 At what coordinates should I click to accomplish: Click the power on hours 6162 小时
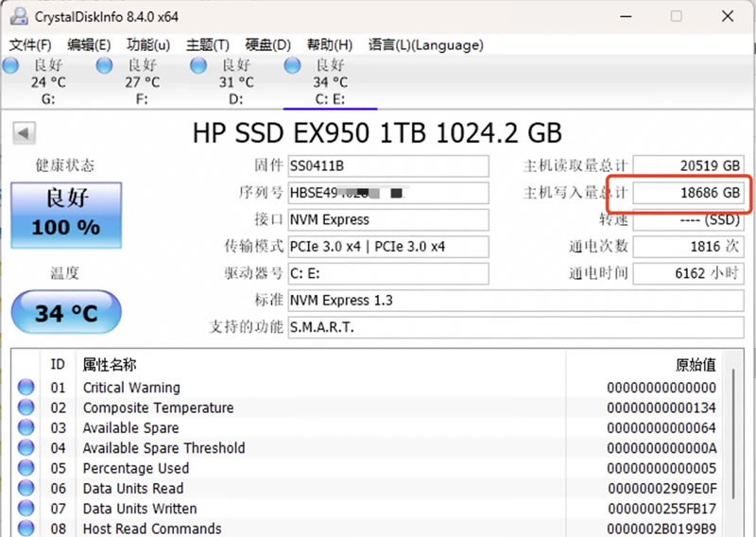(x=689, y=273)
